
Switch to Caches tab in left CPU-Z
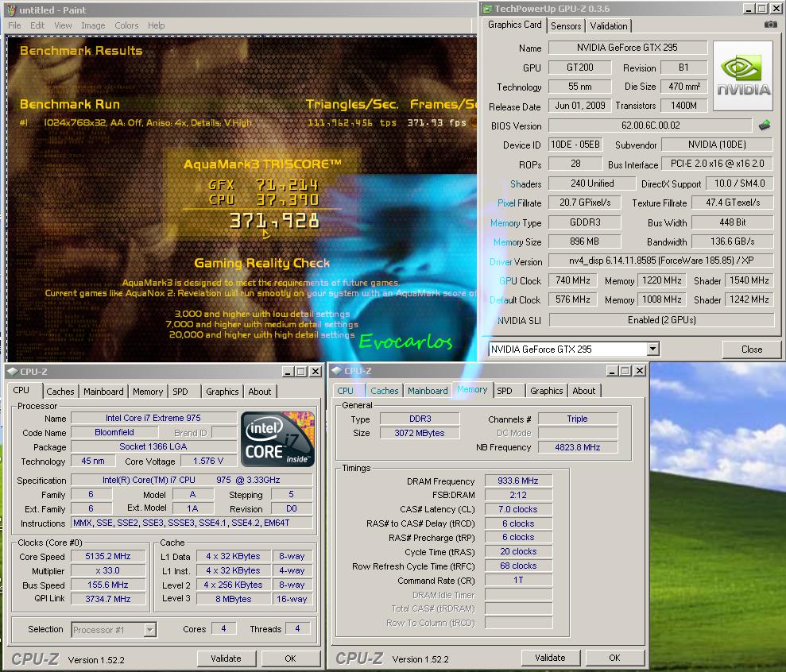click(60, 392)
